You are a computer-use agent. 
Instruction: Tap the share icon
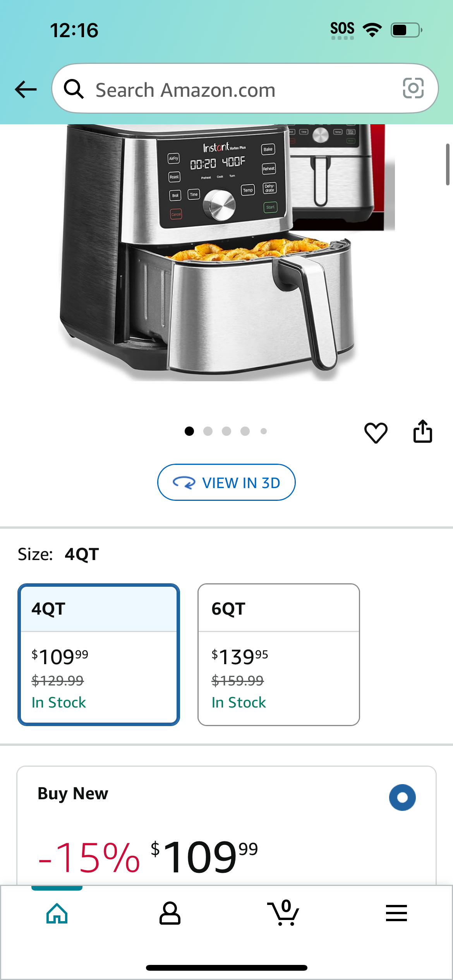[422, 431]
